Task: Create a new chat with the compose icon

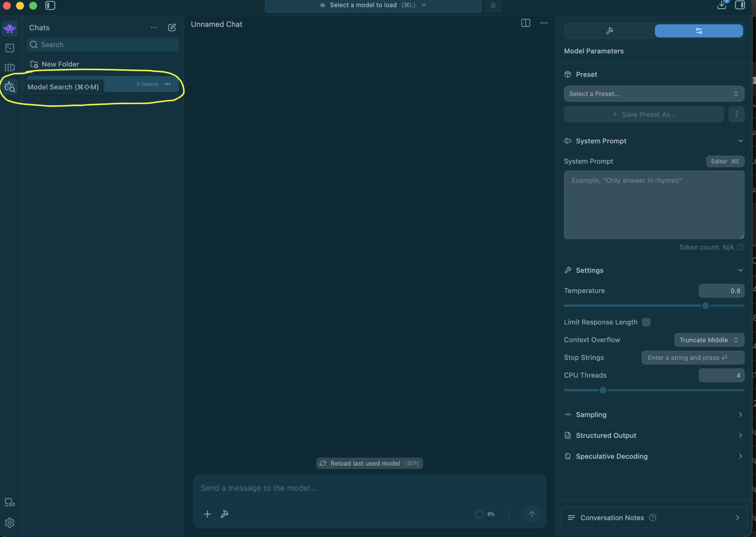Action: tap(172, 27)
